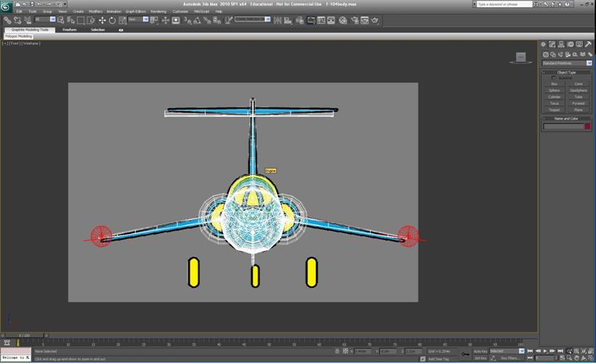The image size is (596, 364).
Task: Open the MAXScript menu
Action: (201, 12)
